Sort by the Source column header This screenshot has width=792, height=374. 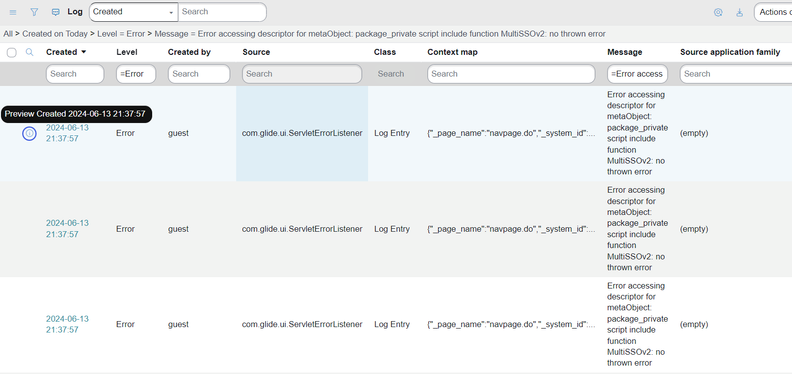(x=256, y=52)
